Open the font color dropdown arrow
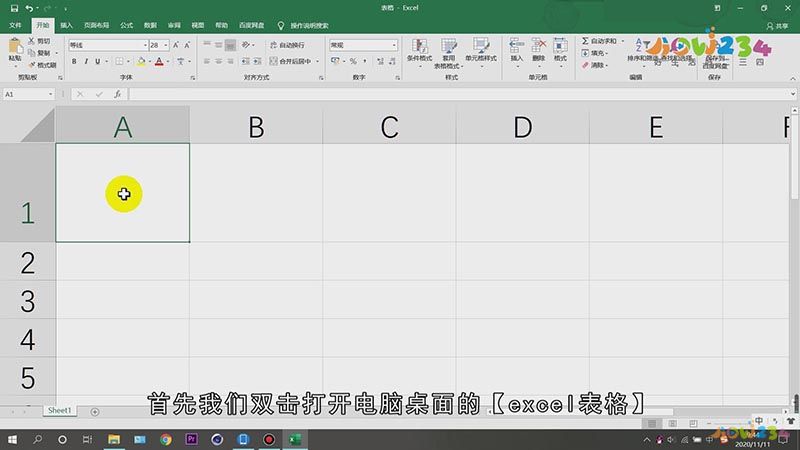Image resolution: width=800 pixels, height=450 pixels. [168, 61]
